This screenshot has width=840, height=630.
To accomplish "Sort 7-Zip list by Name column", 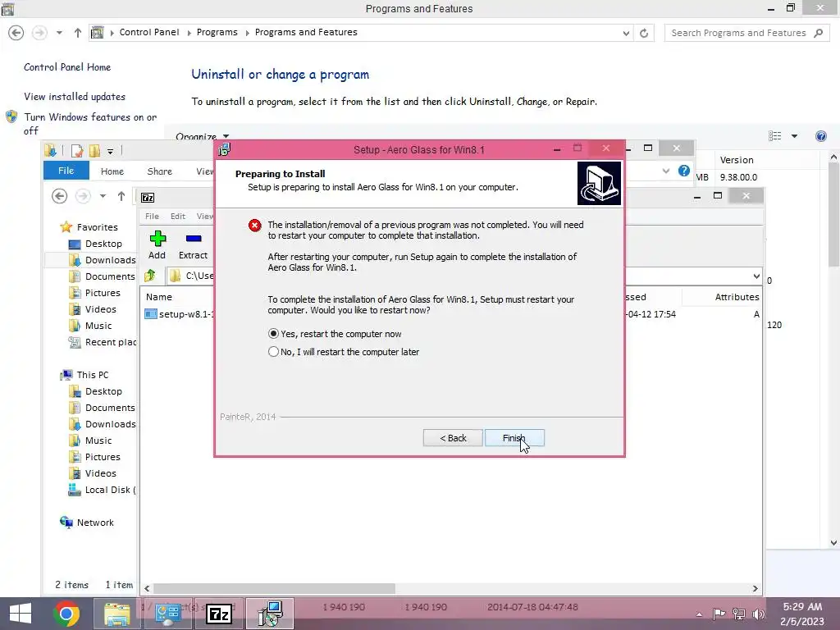I will [x=159, y=297].
